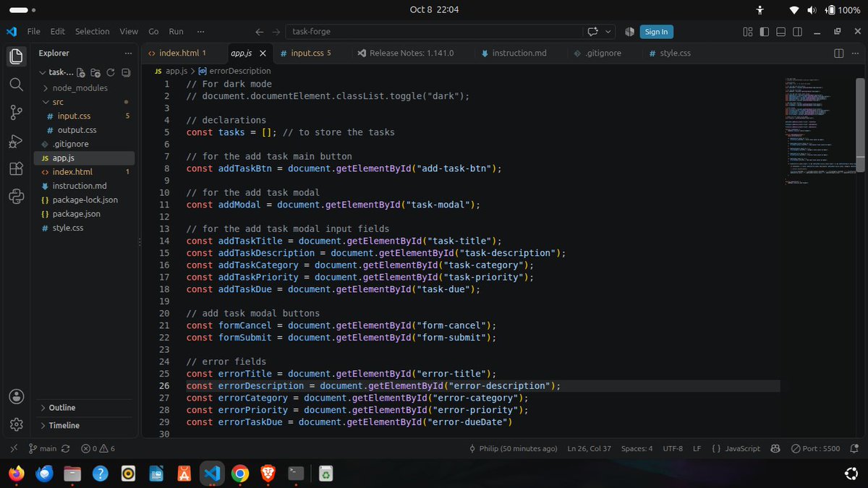This screenshot has height=488, width=868.
Task: Open title bar overflow menu ellipsis
Action: [200, 32]
